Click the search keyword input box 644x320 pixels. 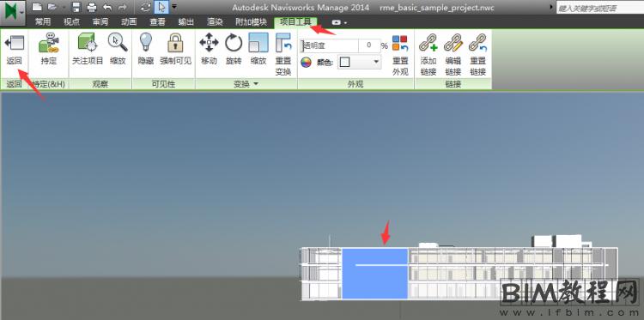click(x=600, y=8)
